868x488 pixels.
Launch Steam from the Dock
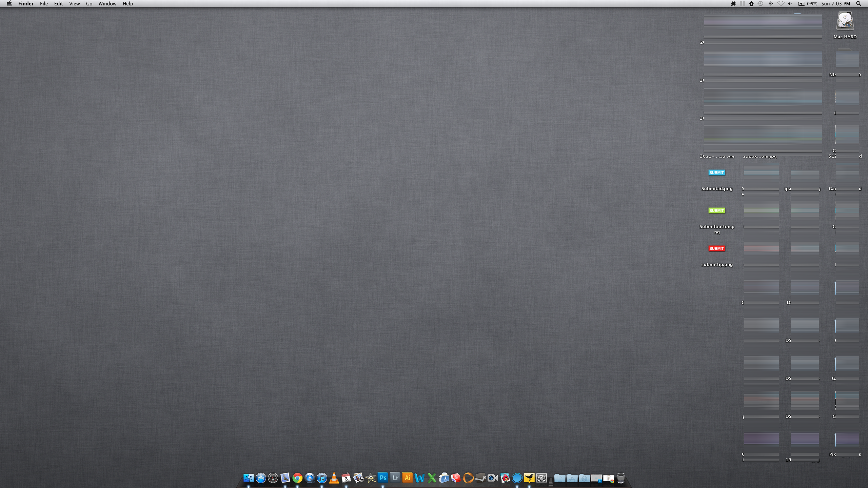coord(480,478)
